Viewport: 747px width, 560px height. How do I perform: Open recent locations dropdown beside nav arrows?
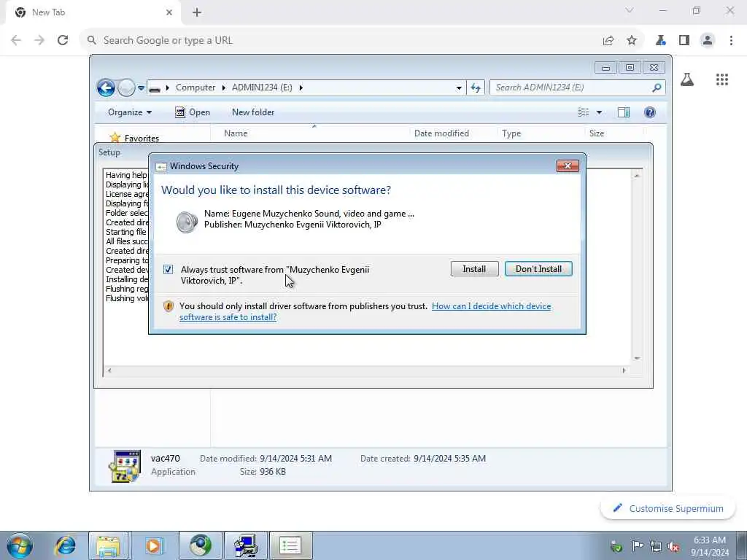(x=141, y=88)
